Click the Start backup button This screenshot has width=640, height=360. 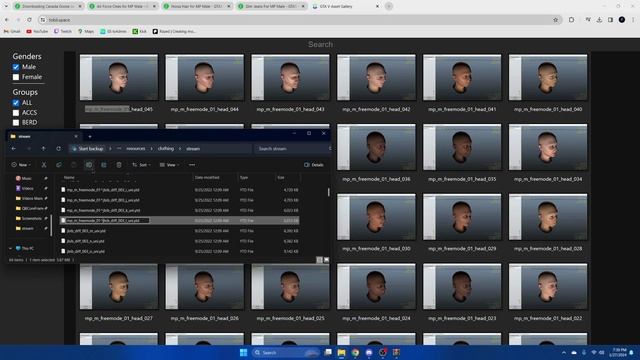point(88,149)
